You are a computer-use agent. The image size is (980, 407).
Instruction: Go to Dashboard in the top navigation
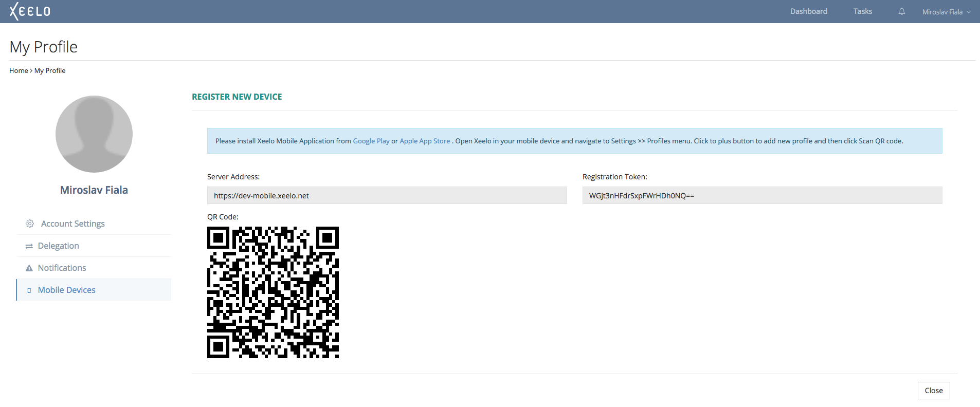click(809, 11)
